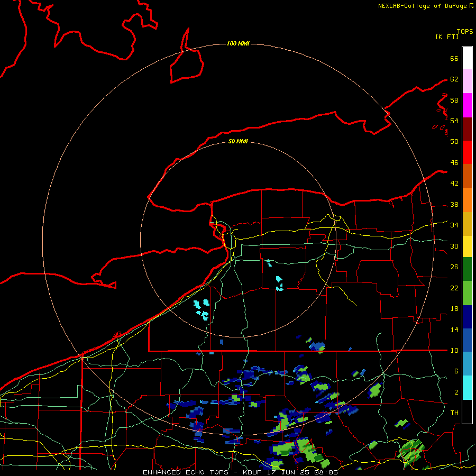Viewport: 476px width, 476px height.
Task: Click the medium blue 18 kft swatch
Action: click(x=467, y=340)
